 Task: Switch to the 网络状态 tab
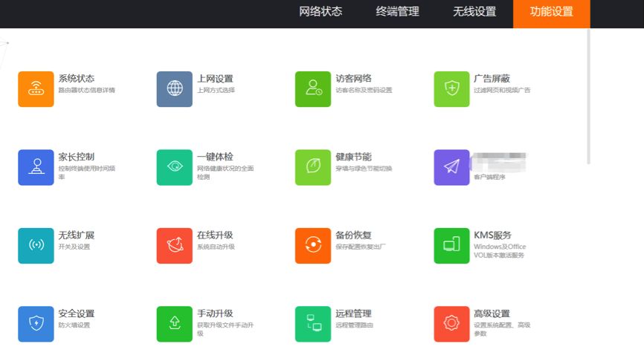(321, 11)
